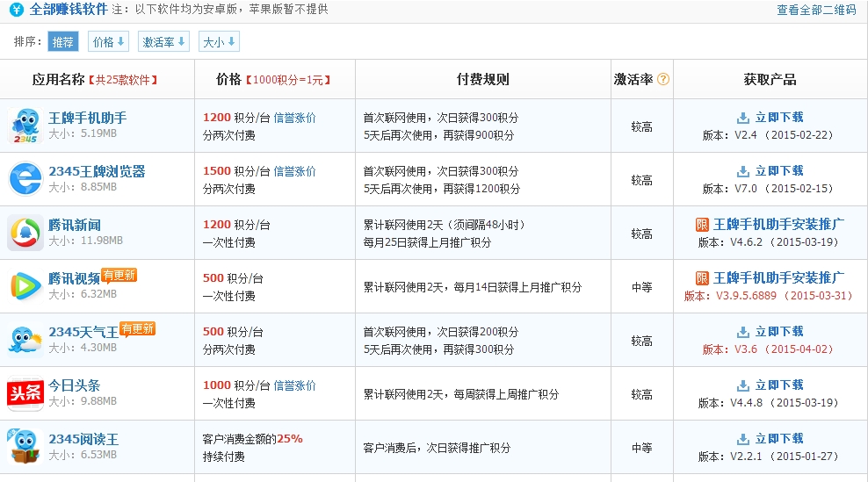Click 立即下载 for 王牌手机助手
Image resolution: width=868 pixels, height=482 pixels.
(779, 118)
